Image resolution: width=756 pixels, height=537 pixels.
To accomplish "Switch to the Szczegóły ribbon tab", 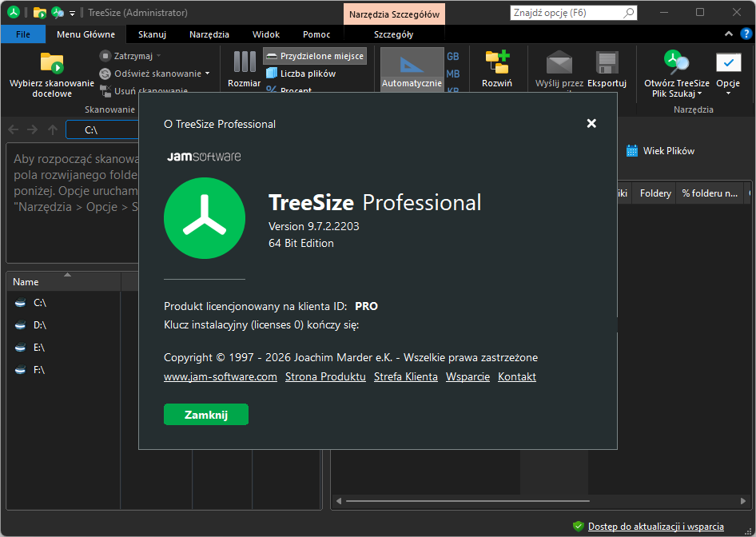I will point(393,34).
